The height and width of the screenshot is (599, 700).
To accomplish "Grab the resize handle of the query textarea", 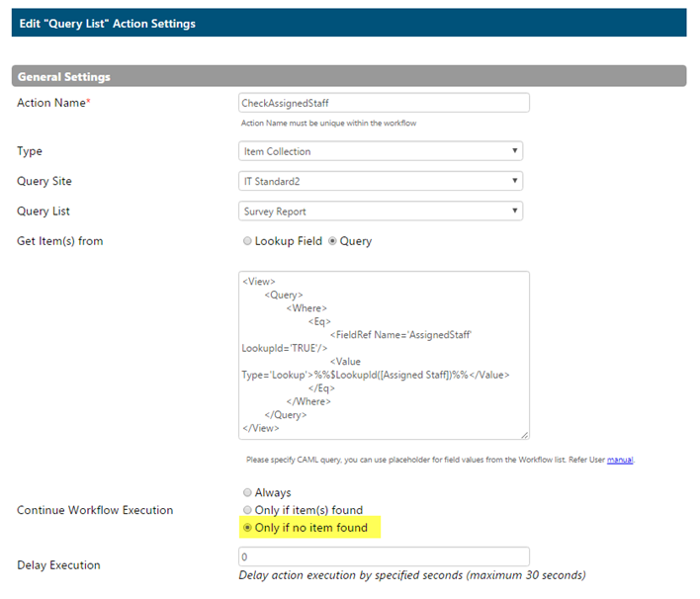I will 525,435.
